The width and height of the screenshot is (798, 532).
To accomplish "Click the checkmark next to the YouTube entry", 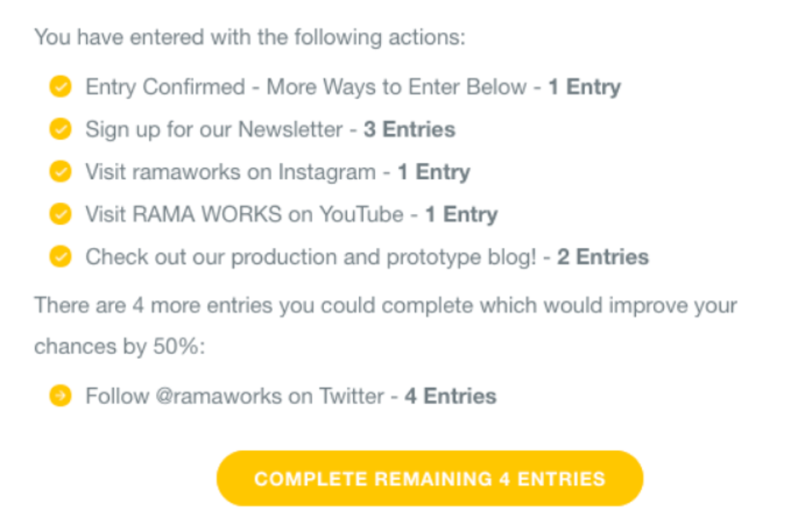I will point(60,214).
